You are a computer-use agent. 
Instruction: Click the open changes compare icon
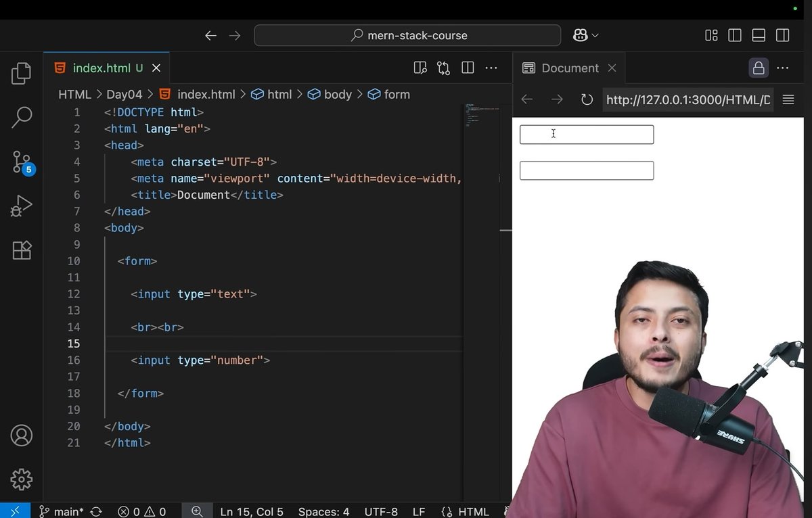(444, 68)
